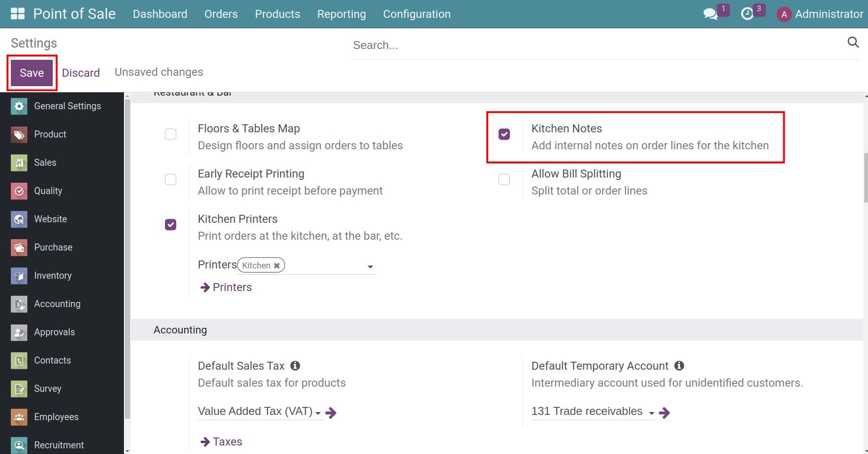Screen dimensions: 868x454
Task: Click the Administrator avatar icon
Action: pyautogui.click(x=784, y=14)
